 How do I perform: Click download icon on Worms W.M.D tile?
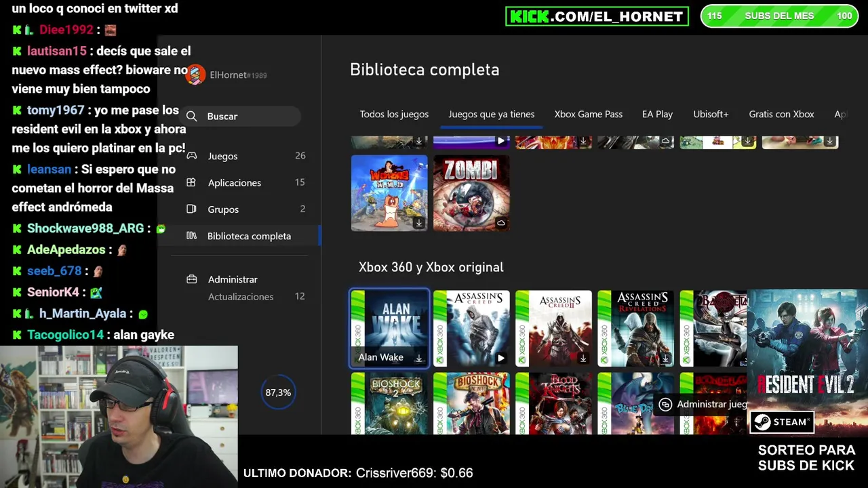418,223
